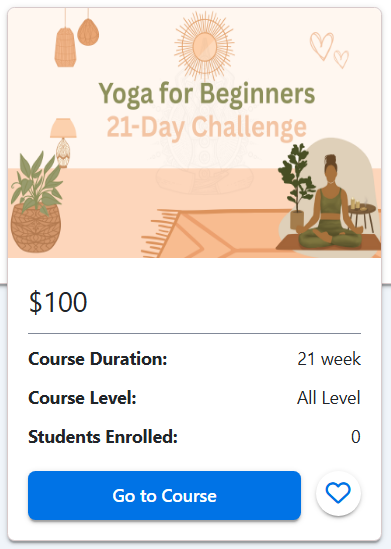Click the 21 week duration value
This screenshot has height=549, width=391.
click(329, 359)
